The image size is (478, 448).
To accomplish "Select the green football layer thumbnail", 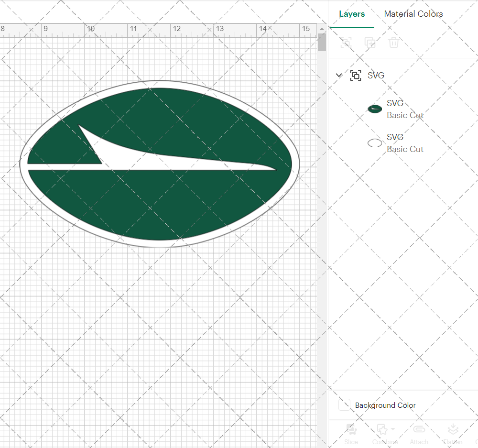I will (375, 109).
